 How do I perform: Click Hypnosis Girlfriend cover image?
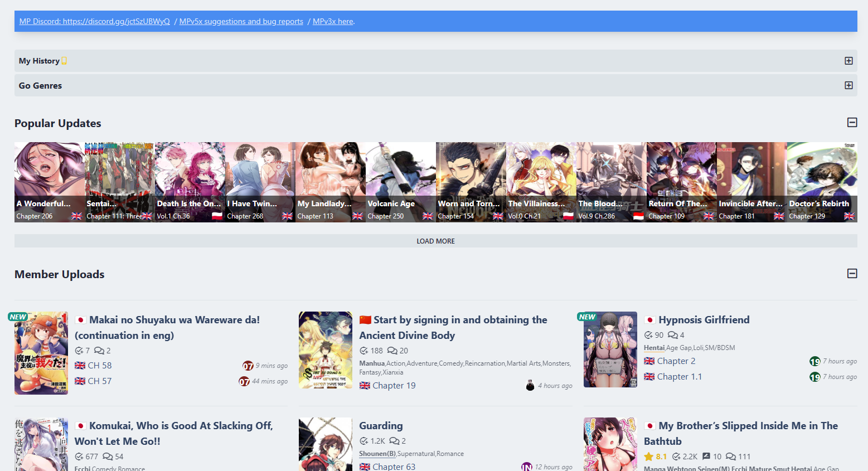610,349
